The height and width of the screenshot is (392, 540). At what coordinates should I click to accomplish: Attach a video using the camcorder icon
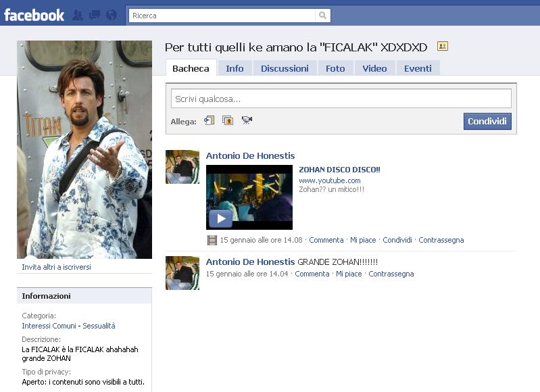pos(247,121)
